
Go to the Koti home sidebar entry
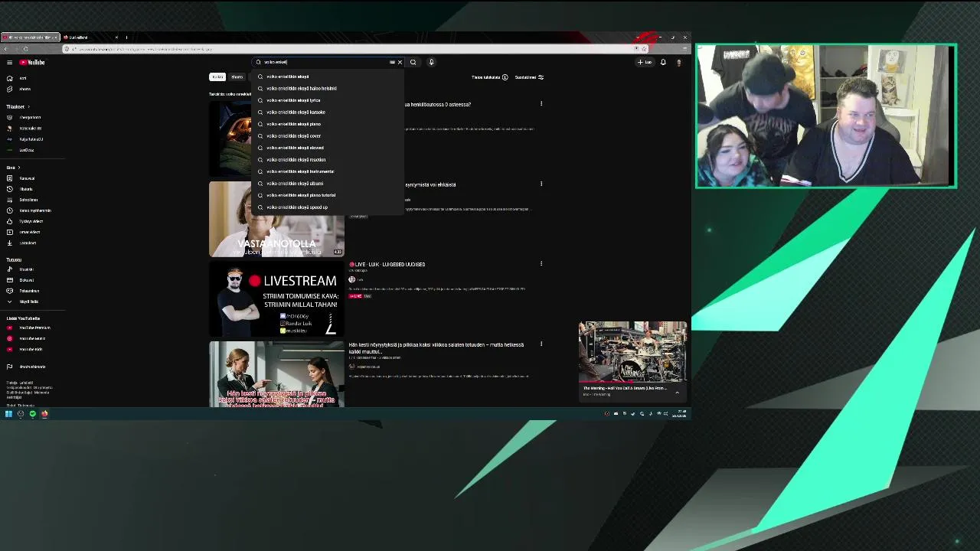coord(23,78)
